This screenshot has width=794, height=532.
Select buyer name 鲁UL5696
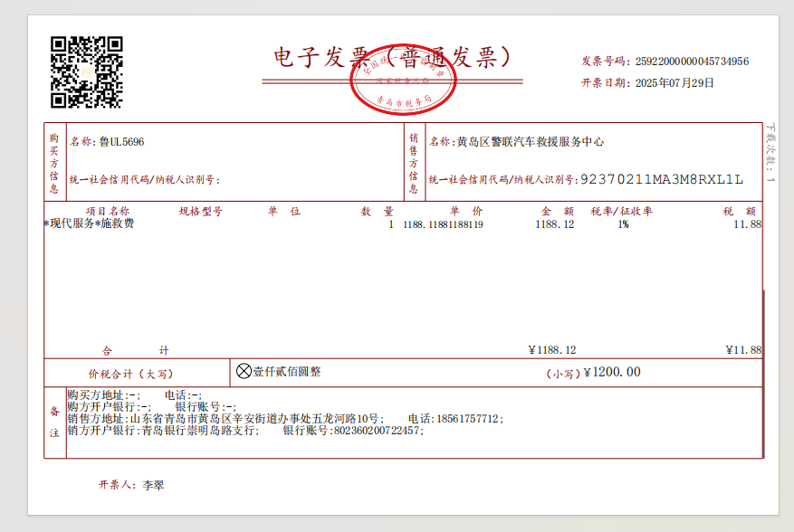[121, 142]
